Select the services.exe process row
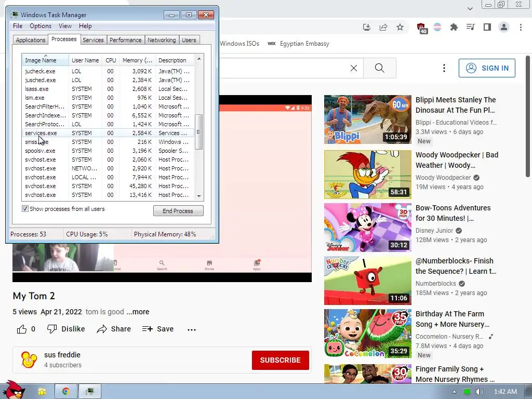The image size is (532, 399). [x=108, y=133]
